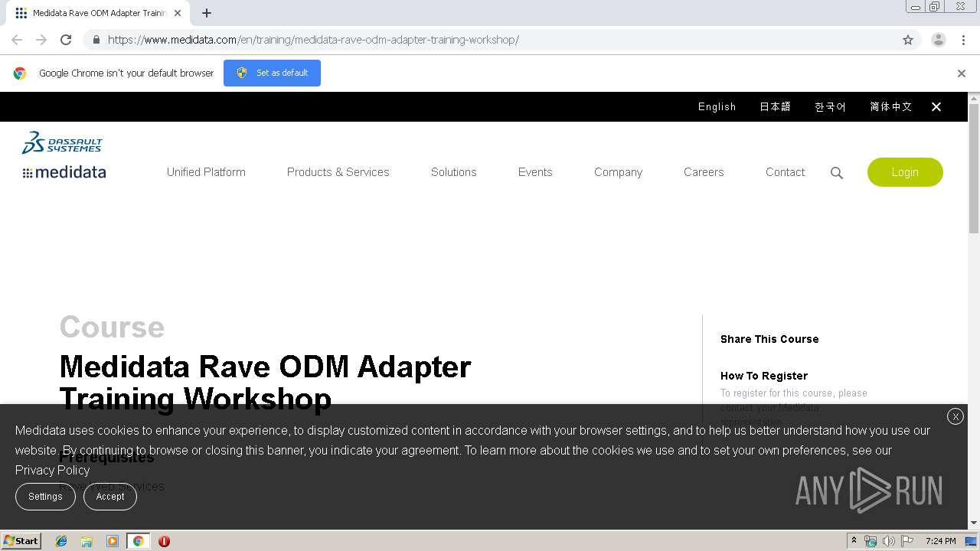
Task: Click the page vertical scrollbar
Action: tap(974, 168)
